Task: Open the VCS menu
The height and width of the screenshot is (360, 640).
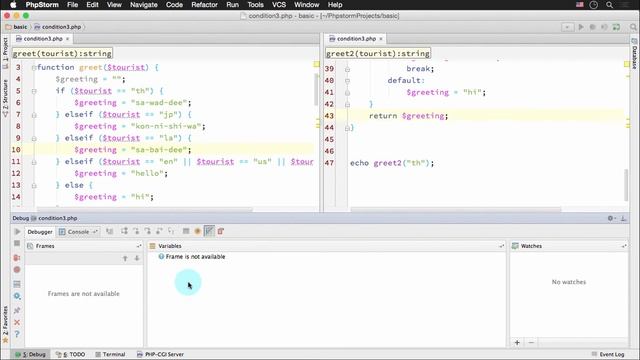Action: pos(279,5)
